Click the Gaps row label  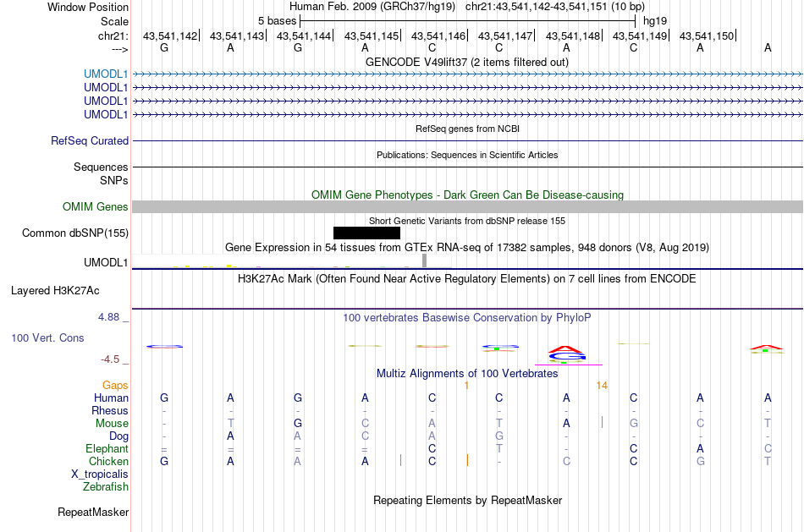[115, 385]
